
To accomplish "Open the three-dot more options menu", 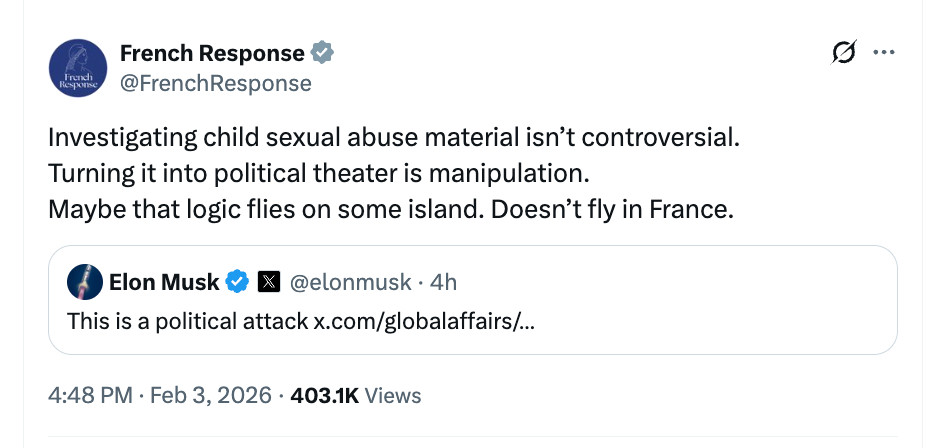I will tap(883, 54).
